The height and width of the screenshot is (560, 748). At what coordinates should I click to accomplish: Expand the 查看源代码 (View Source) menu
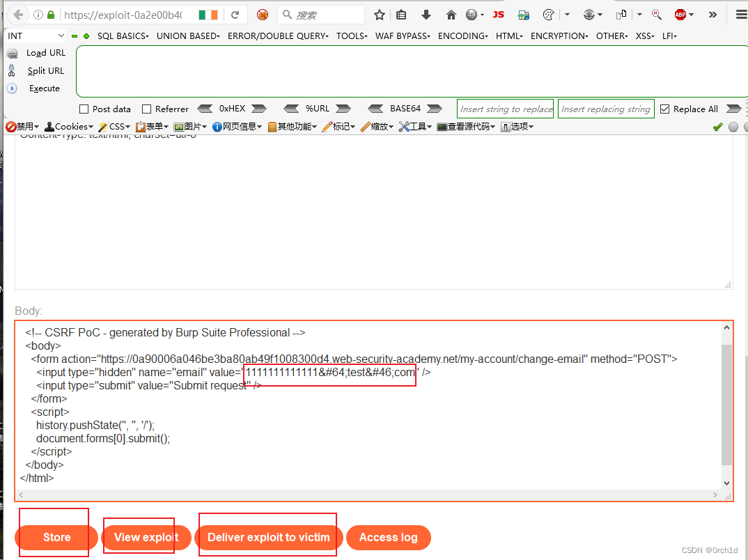click(466, 126)
